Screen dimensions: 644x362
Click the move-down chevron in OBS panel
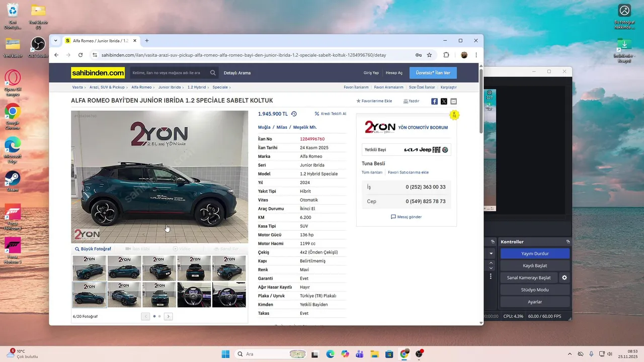pyautogui.click(x=491, y=268)
